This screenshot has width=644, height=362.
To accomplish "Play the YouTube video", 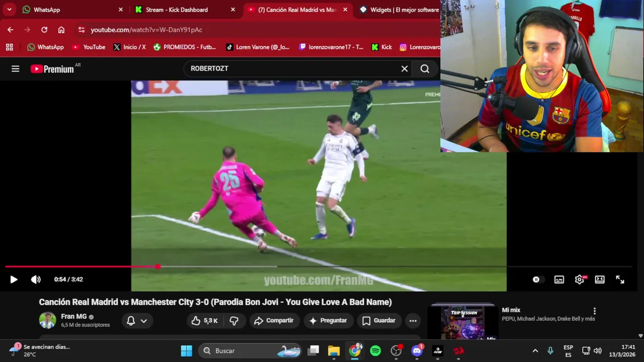I will point(14,280).
